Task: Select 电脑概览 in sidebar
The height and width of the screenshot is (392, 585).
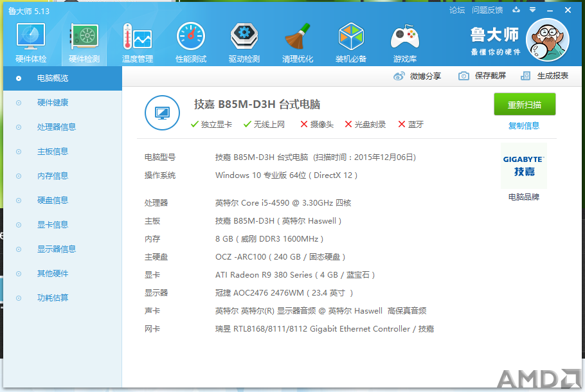Action: (x=63, y=78)
